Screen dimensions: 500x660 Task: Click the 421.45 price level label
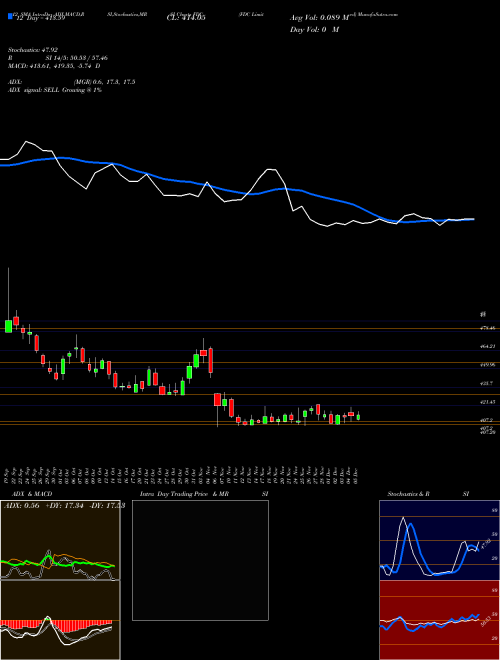click(487, 402)
